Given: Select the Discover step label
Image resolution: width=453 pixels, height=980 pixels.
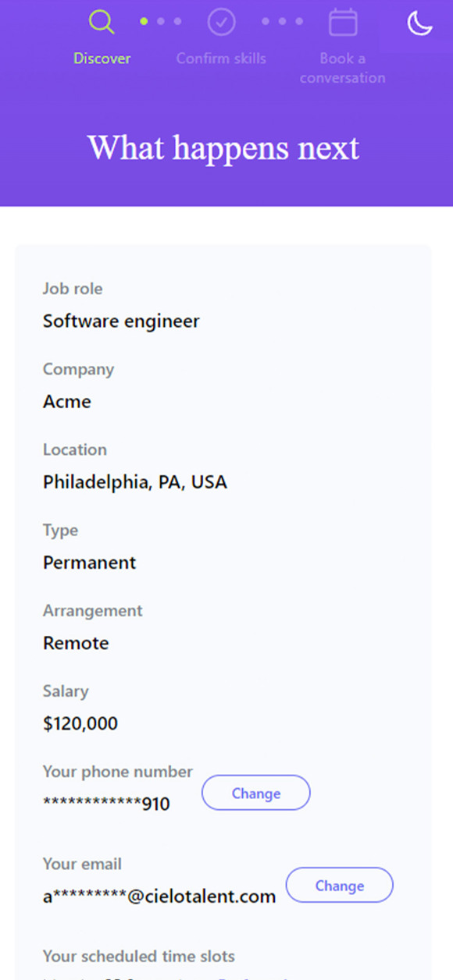Looking at the screenshot, I should coord(102,59).
